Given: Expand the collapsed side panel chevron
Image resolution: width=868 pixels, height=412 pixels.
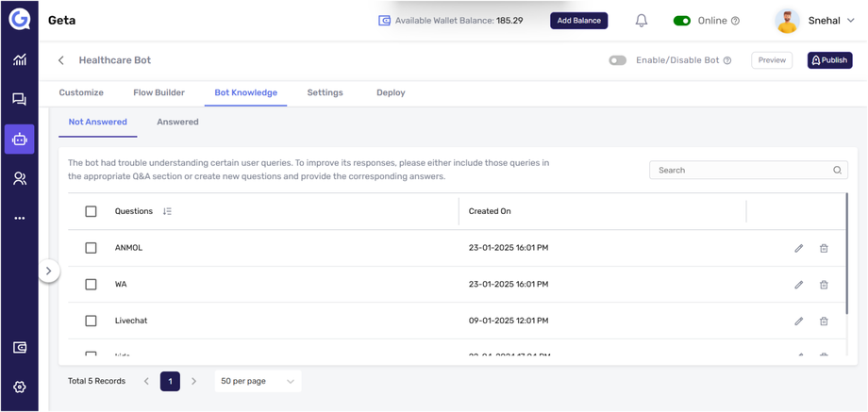Looking at the screenshot, I should (49, 271).
